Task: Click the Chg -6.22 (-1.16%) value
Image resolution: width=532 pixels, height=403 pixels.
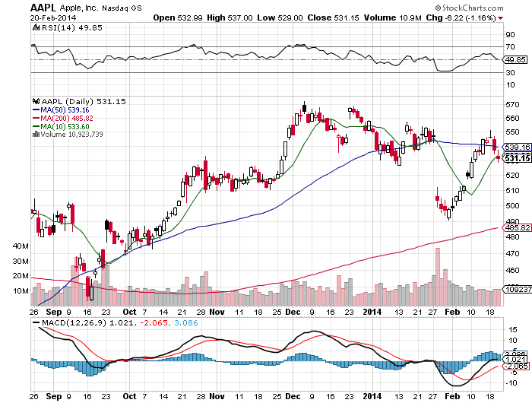Action: point(461,17)
